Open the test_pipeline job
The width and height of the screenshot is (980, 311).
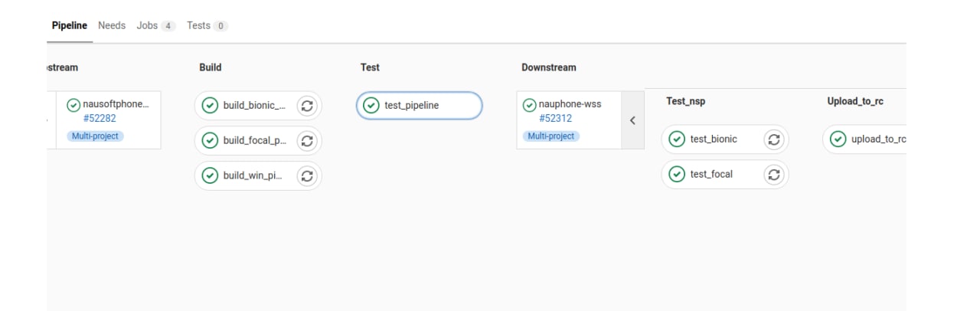click(x=420, y=106)
